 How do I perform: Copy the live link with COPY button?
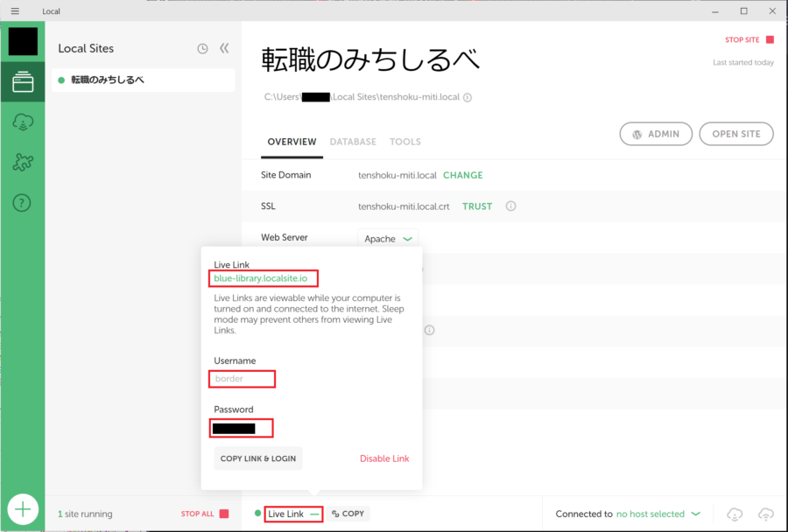(348, 514)
